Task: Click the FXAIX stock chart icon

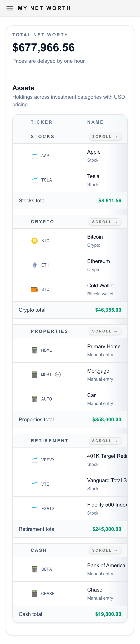Action: click(x=34, y=508)
